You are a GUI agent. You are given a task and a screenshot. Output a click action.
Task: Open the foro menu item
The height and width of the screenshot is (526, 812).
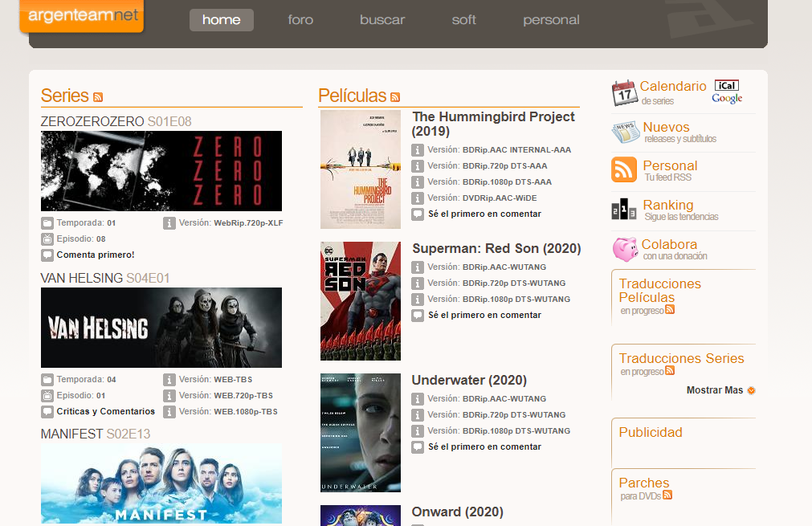[300, 20]
